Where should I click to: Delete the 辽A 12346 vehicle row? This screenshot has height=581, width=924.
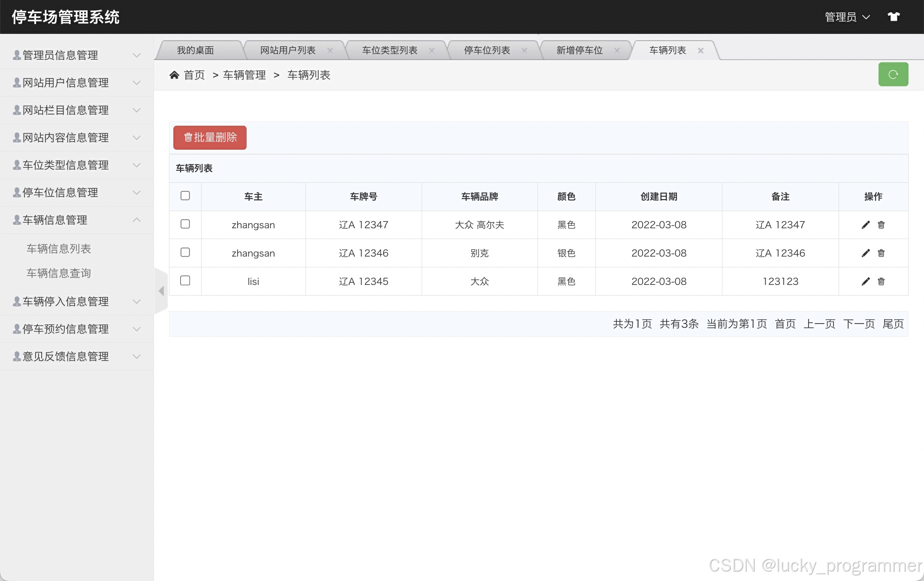(881, 253)
